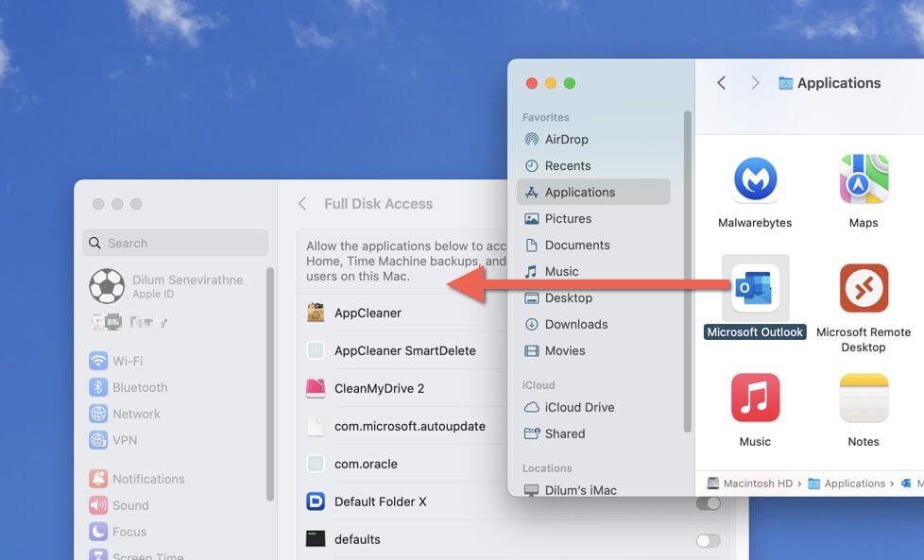
Task: Select Applications in the Finder sidebar
Action: click(593, 192)
